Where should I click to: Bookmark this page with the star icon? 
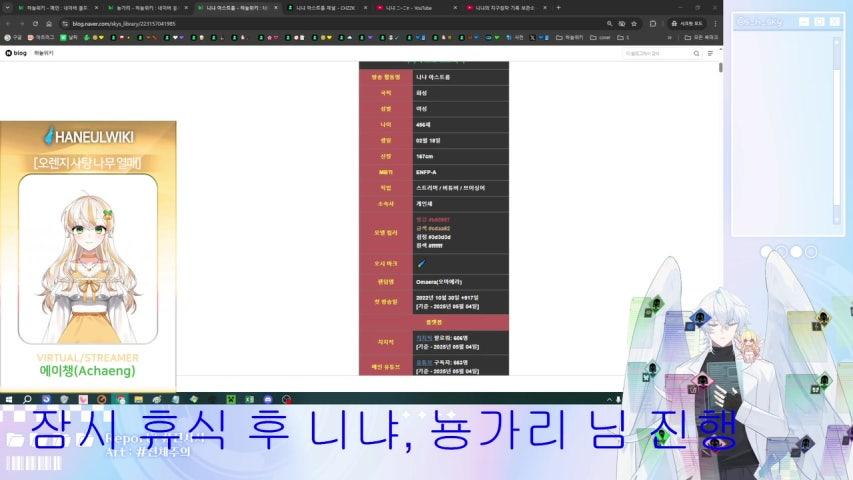634,24
